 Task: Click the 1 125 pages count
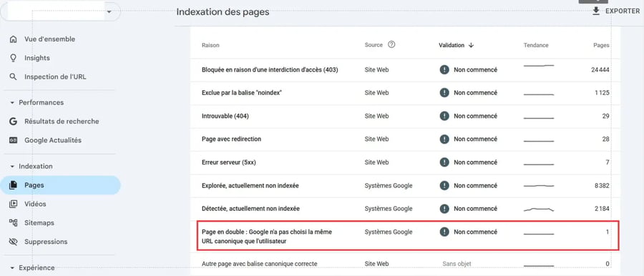point(602,93)
